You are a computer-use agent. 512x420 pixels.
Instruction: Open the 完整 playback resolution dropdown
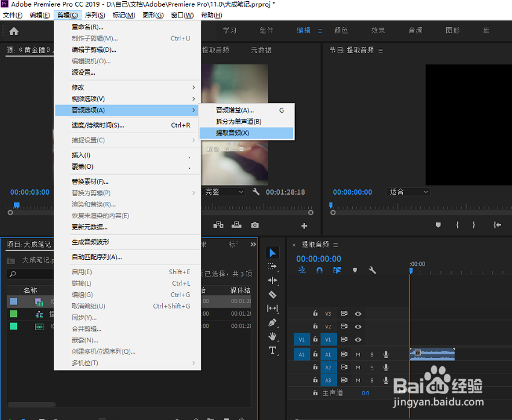point(224,192)
